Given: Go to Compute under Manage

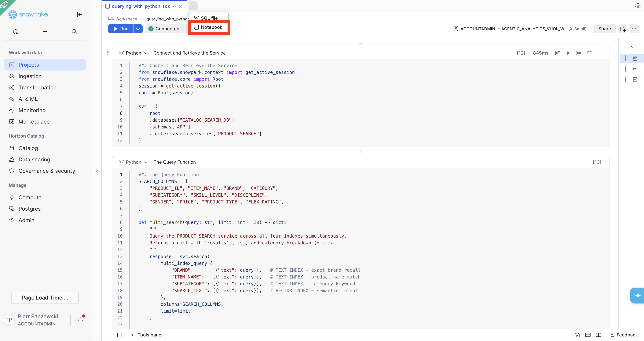Looking at the screenshot, I should coord(45,197).
